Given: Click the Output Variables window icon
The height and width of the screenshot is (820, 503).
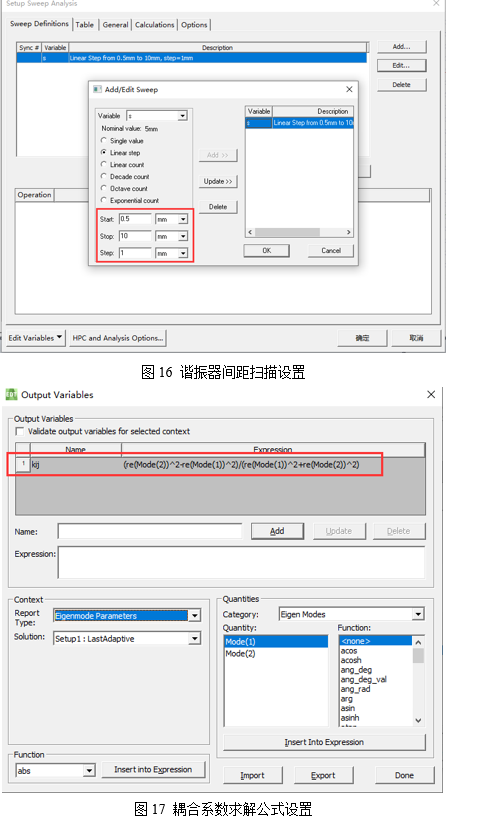Looking at the screenshot, I should point(11,394).
